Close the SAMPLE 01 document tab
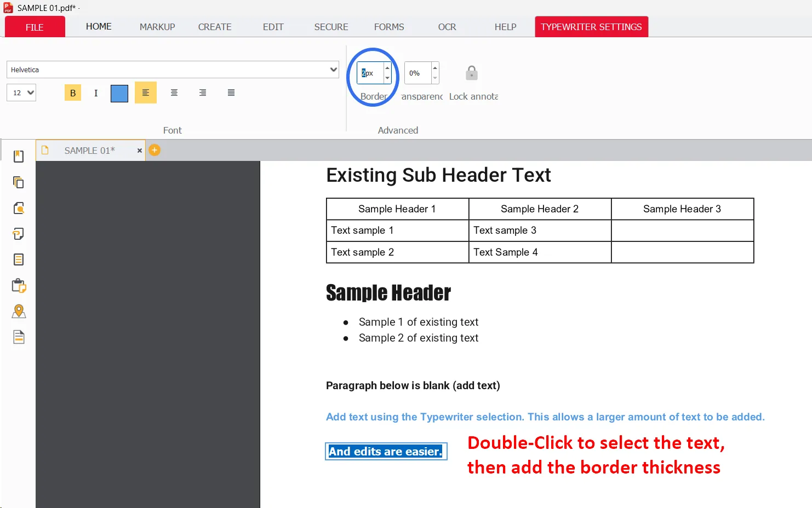The height and width of the screenshot is (508, 812). coord(139,151)
